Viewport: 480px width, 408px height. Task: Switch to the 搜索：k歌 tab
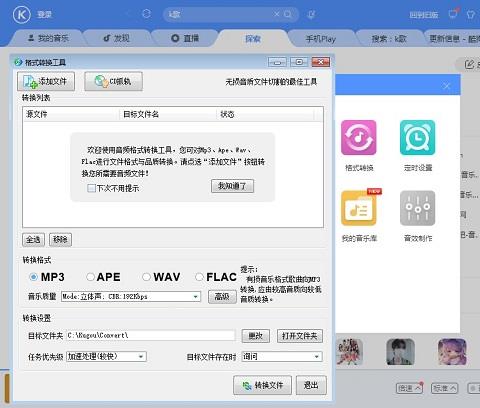pyautogui.click(x=389, y=39)
